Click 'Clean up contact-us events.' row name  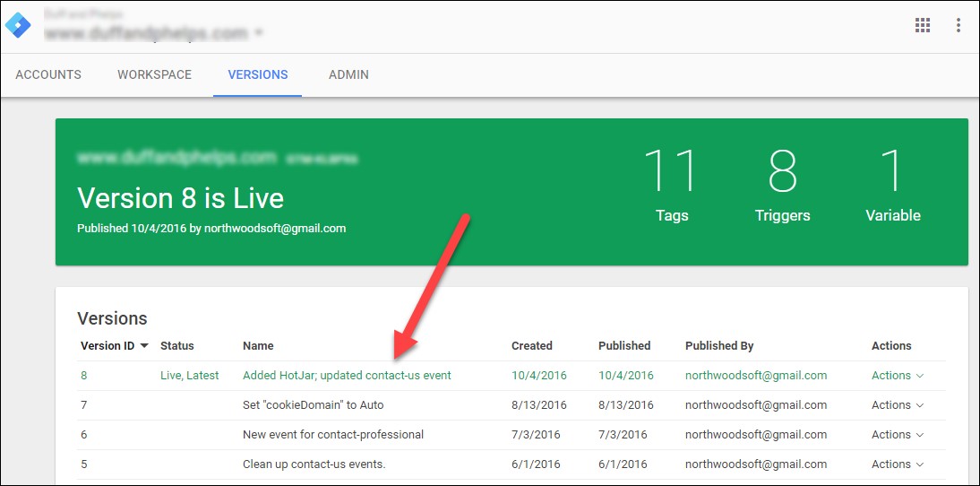click(314, 464)
